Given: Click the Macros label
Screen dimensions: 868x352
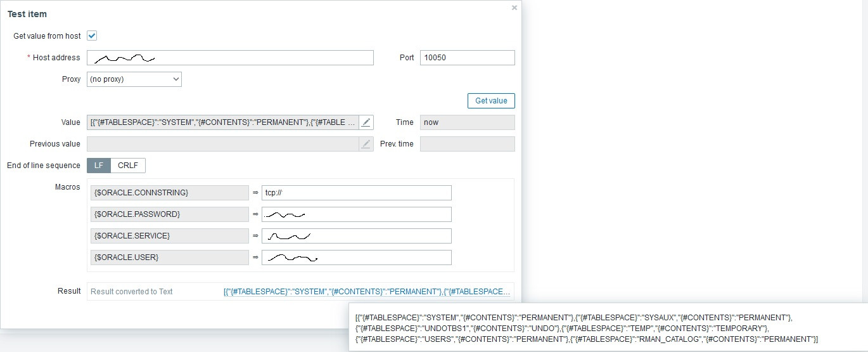Looking at the screenshot, I should [68, 187].
